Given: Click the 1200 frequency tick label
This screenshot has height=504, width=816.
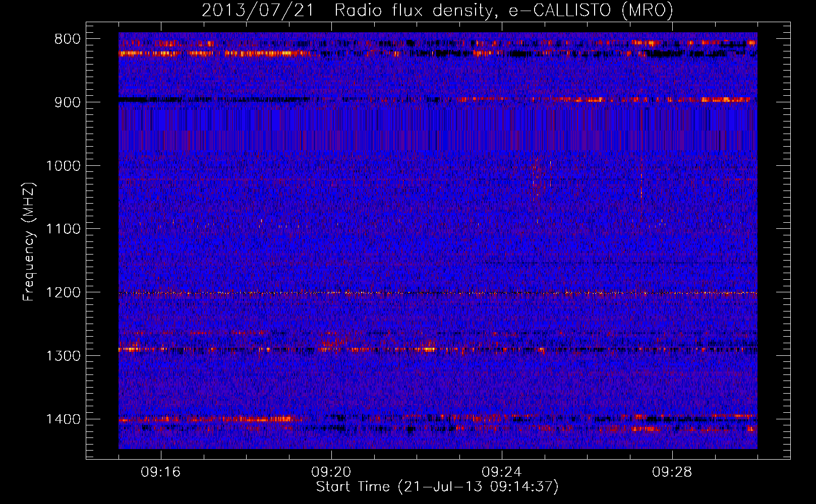Looking at the screenshot, I should coord(63,292).
